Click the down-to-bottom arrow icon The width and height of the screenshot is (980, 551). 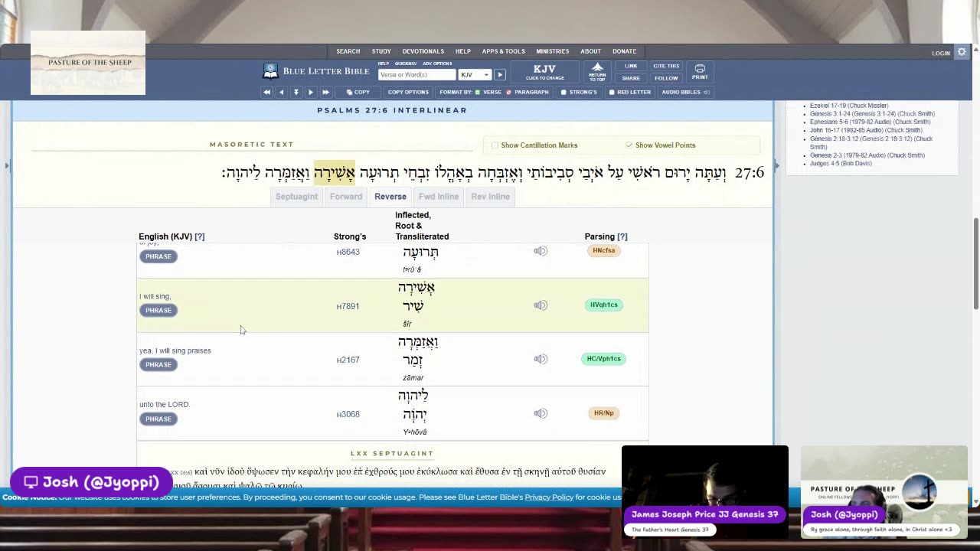(x=296, y=92)
